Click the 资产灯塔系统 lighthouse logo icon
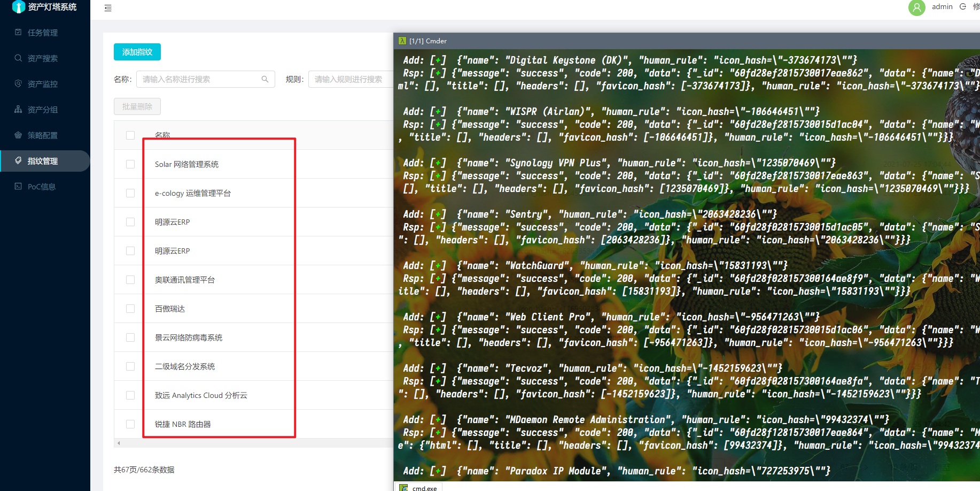The height and width of the screenshot is (491, 980). pos(19,6)
